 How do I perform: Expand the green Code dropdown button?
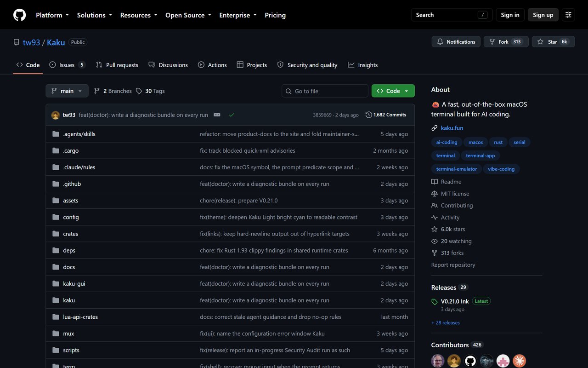[x=393, y=91]
